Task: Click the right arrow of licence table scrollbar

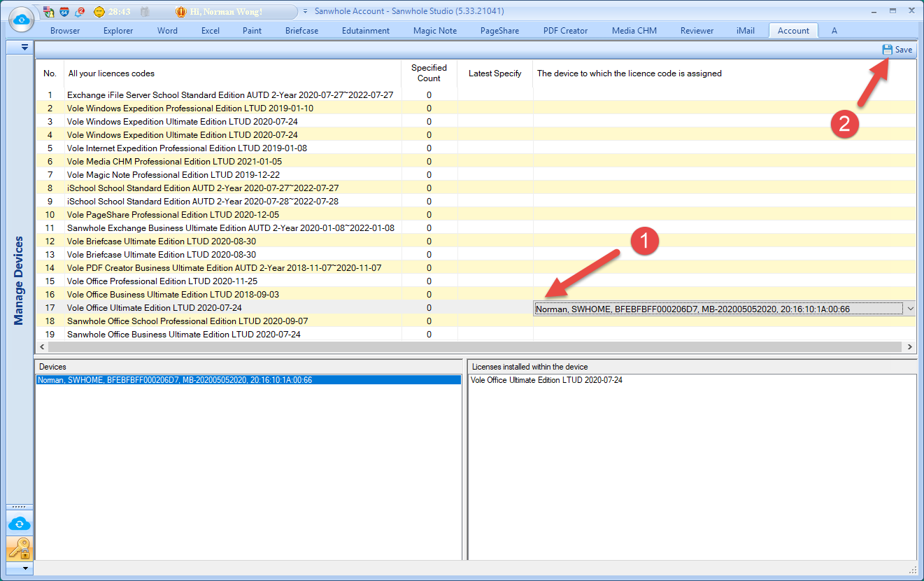Action: pos(910,346)
